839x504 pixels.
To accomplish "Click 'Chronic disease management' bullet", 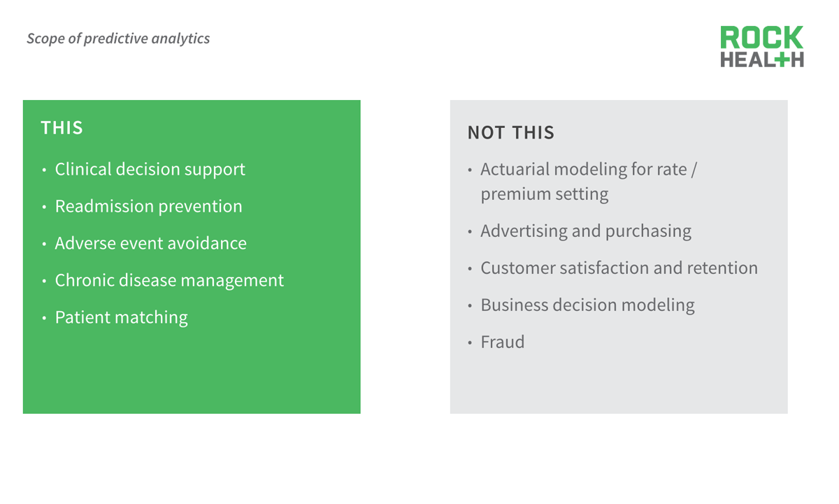I will [169, 280].
